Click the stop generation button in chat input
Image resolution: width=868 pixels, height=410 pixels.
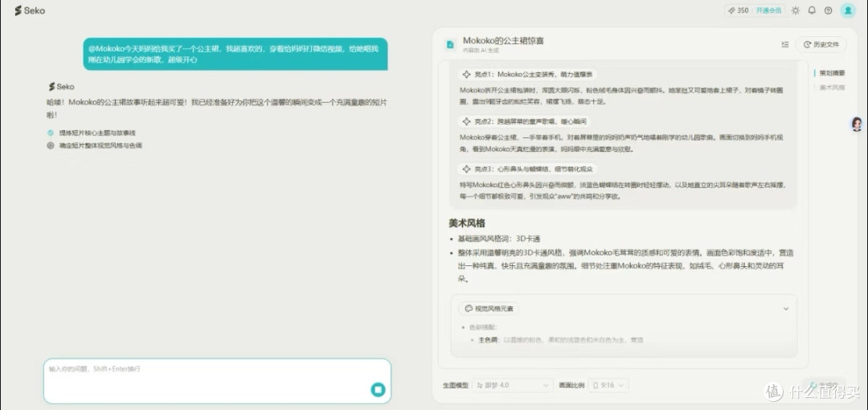click(378, 390)
